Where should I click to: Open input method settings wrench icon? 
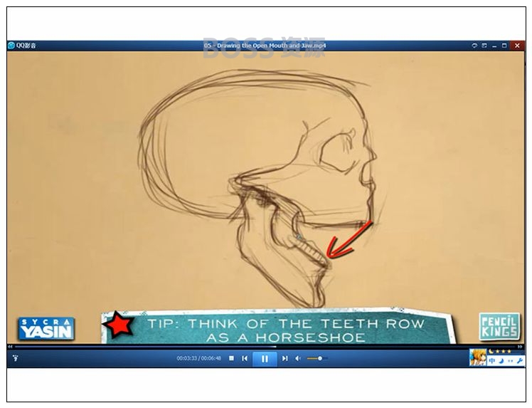tap(519, 361)
